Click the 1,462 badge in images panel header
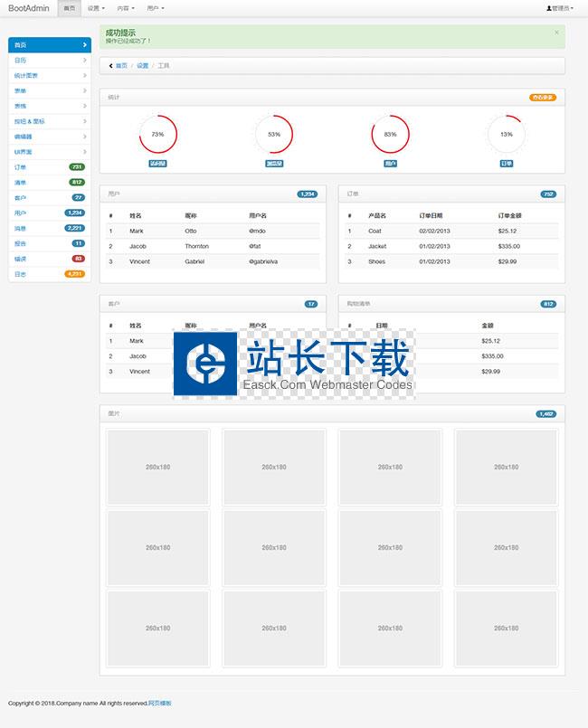588x728 pixels. point(546,414)
